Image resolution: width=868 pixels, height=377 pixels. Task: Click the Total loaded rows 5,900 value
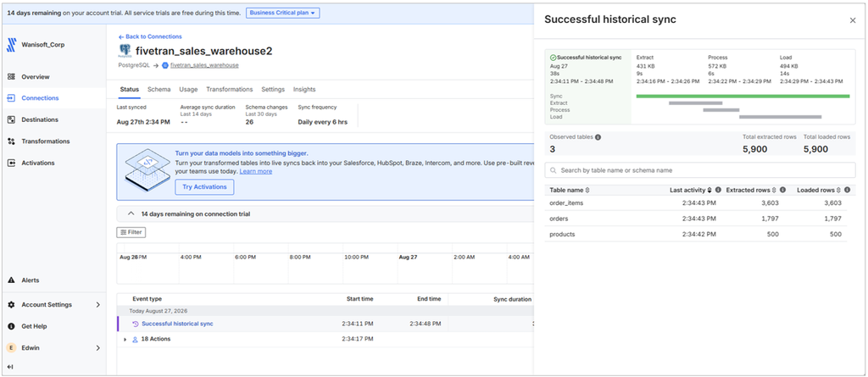pos(816,149)
